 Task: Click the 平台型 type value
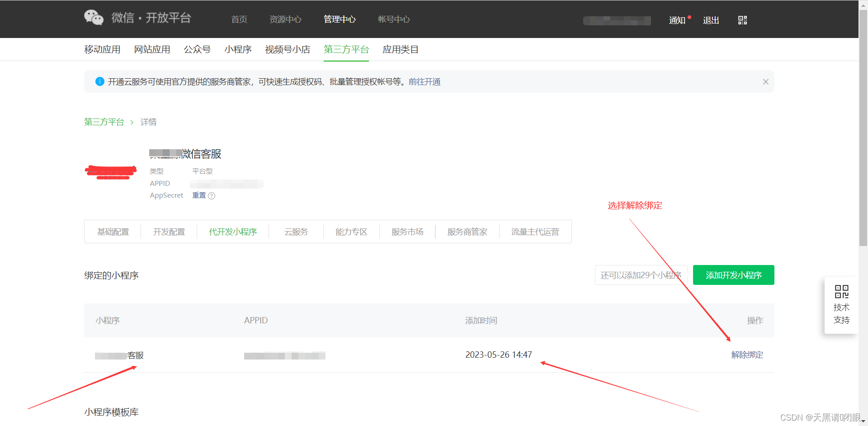point(202,171)
